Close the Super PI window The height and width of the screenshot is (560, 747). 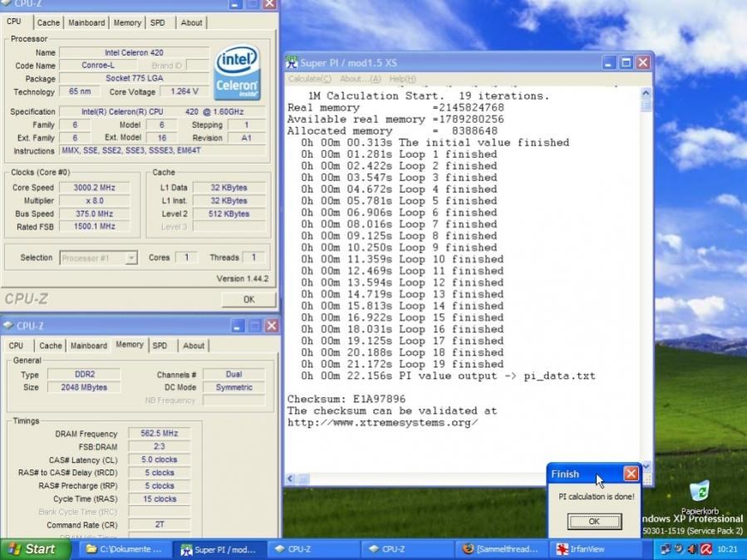click(x=643, y=62)
